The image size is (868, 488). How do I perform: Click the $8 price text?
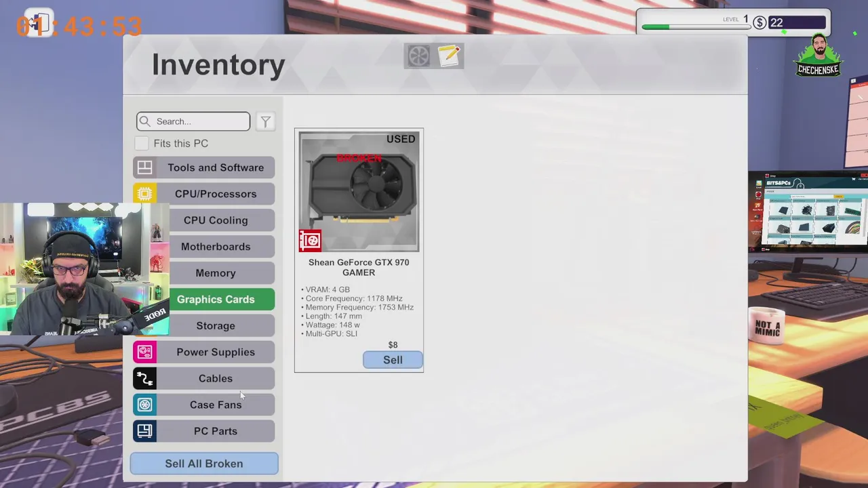[x=393, y=345]
